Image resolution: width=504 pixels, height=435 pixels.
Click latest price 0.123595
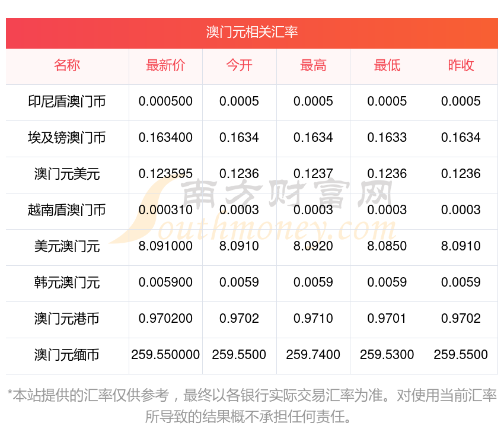(165, 174)
